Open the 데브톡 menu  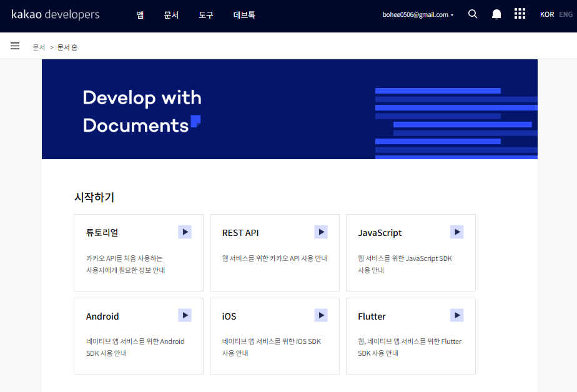[x=244, y=15]
